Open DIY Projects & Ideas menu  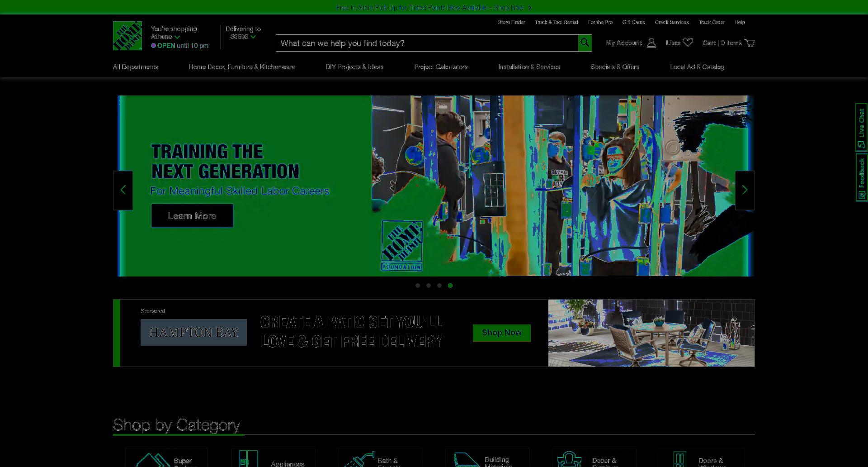[x=354, y=67]
